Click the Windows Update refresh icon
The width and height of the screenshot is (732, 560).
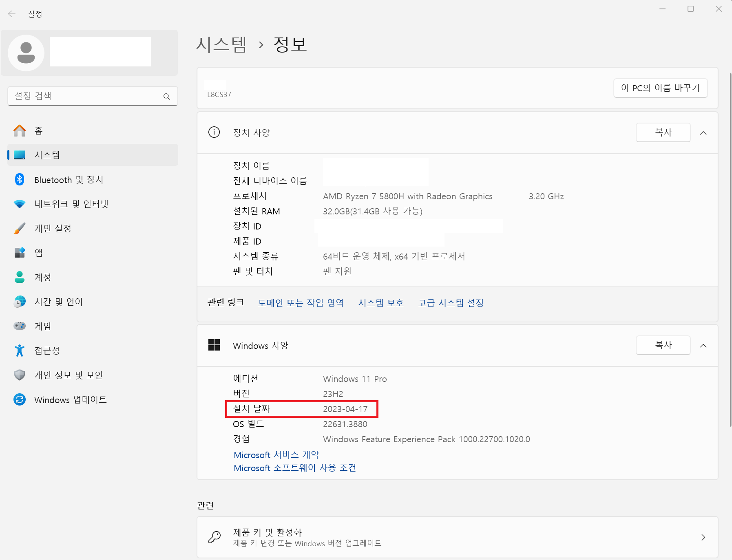click(x=20, y=399)
